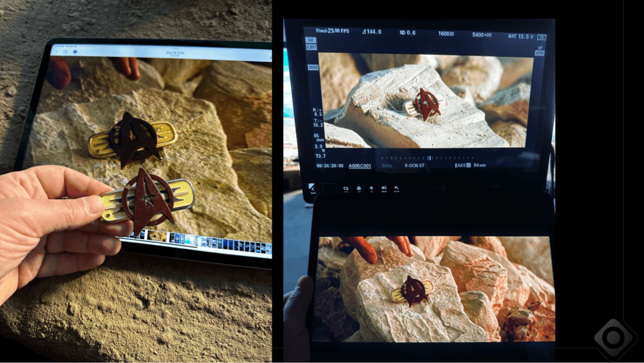Select the ND 0.6 readout
The height and width of the screenshot is (363, 644).
point(408,33)
